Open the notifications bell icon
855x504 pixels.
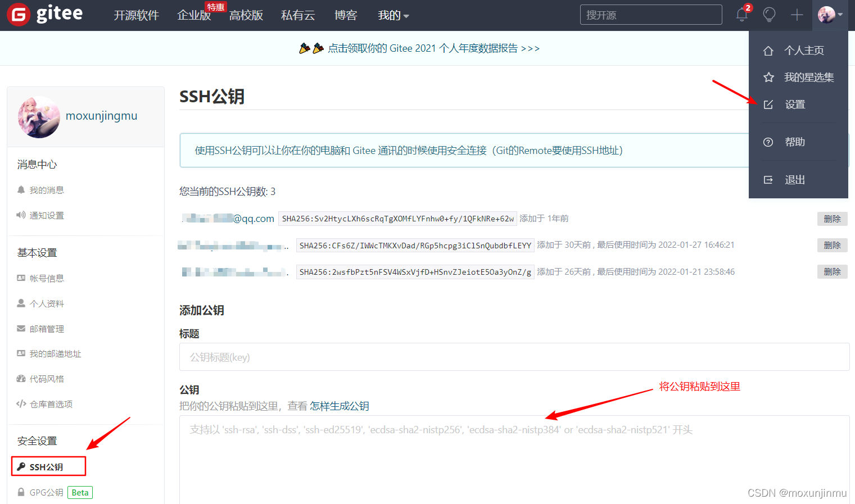[742, 15]
